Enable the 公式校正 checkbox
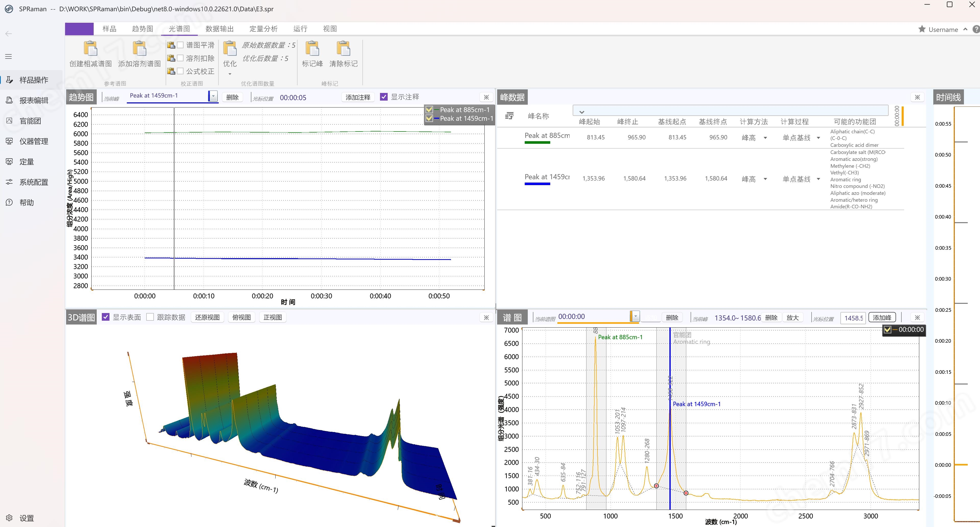 click(x=180, y=71)
